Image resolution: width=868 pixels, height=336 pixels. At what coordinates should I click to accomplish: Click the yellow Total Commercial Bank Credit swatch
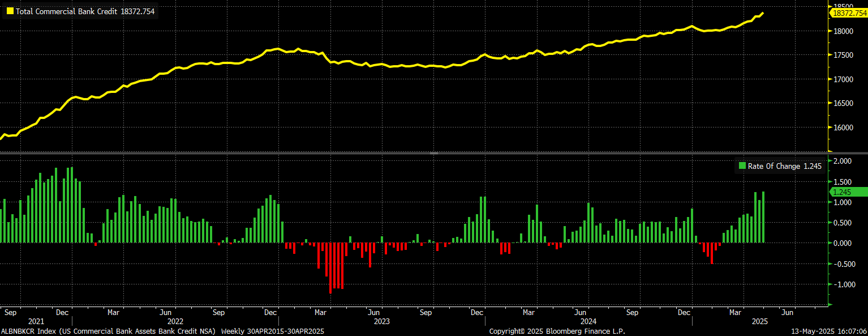(x=10, y=11)
